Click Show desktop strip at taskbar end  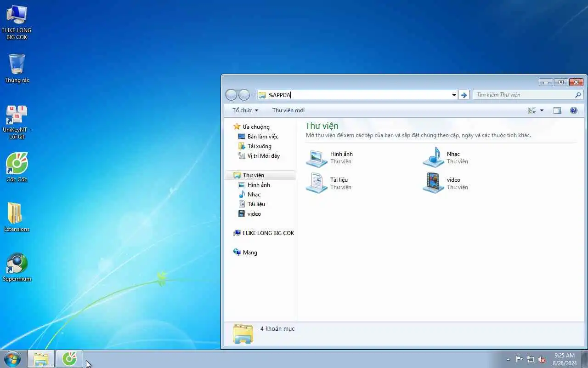pyautogui.click(x=584, y=359)
